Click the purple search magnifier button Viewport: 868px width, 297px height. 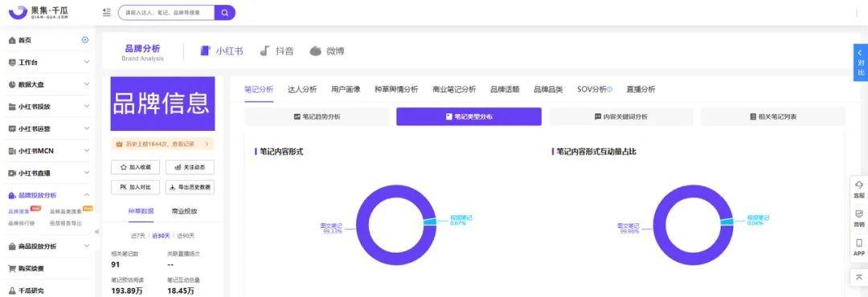pos(225,12)
